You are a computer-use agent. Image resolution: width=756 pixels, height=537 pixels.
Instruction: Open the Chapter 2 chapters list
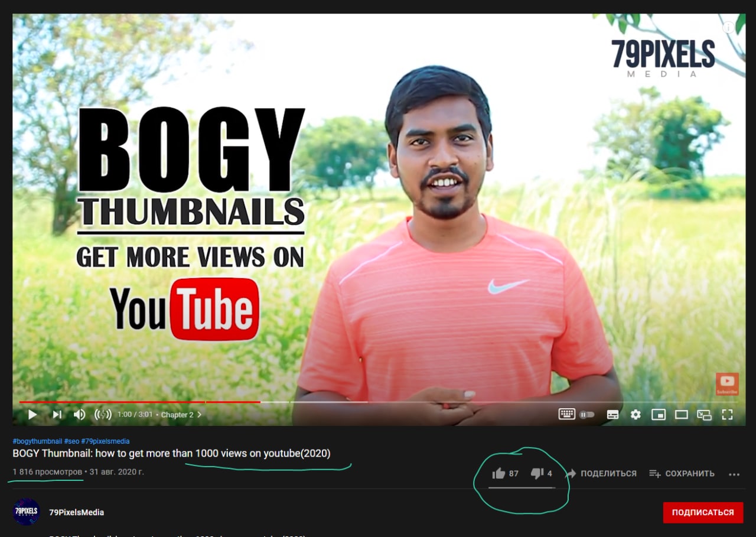click(181, 415)
